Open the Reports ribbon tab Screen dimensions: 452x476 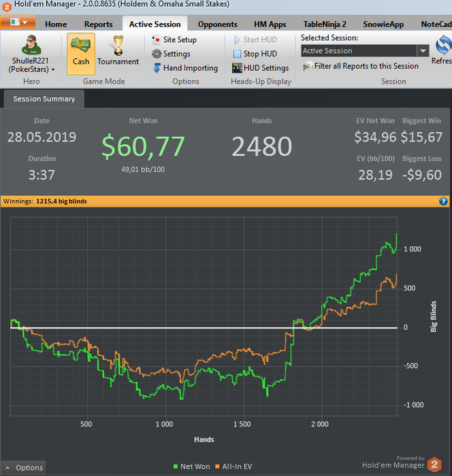pos(99,24)
